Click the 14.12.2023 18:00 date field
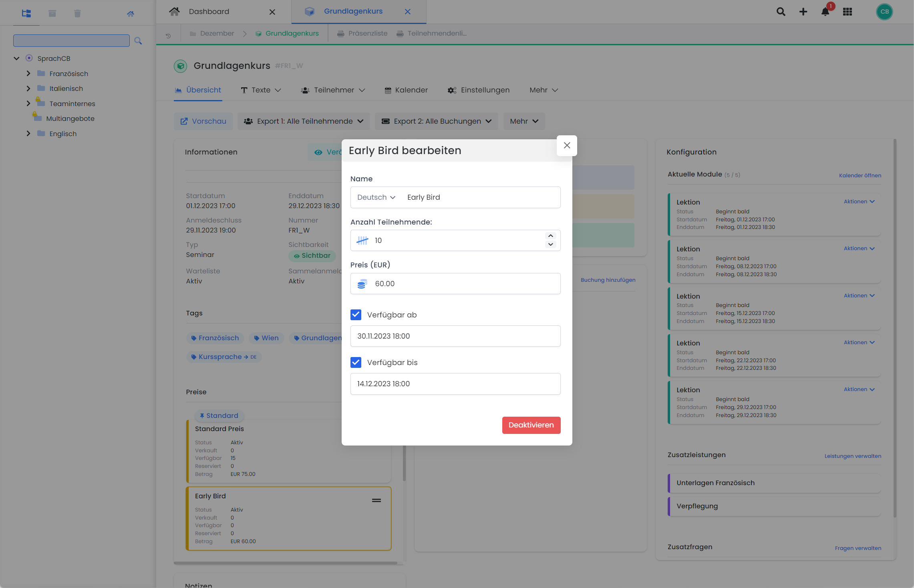 pyautogui.click(x=455, y=383)
